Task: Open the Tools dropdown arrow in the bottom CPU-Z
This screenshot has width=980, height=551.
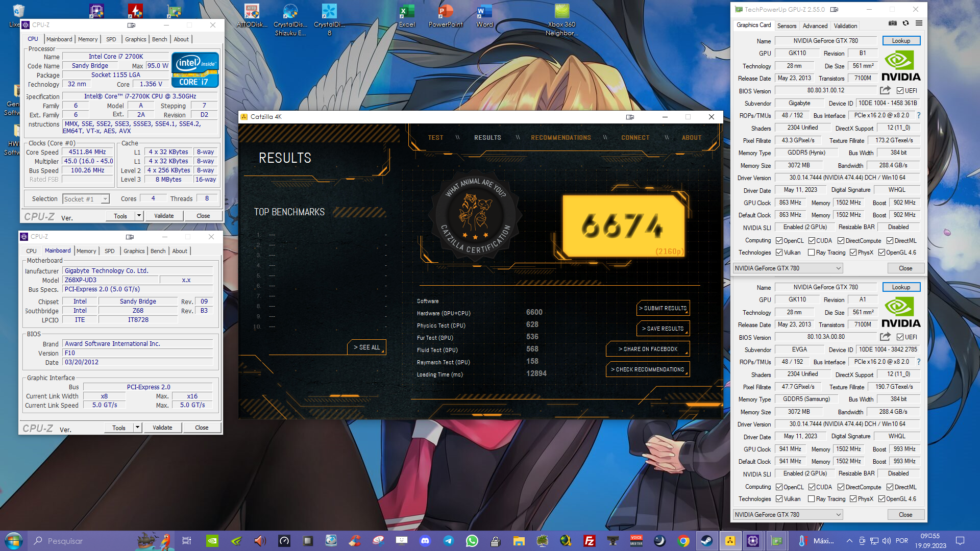Action: point(137,428)
